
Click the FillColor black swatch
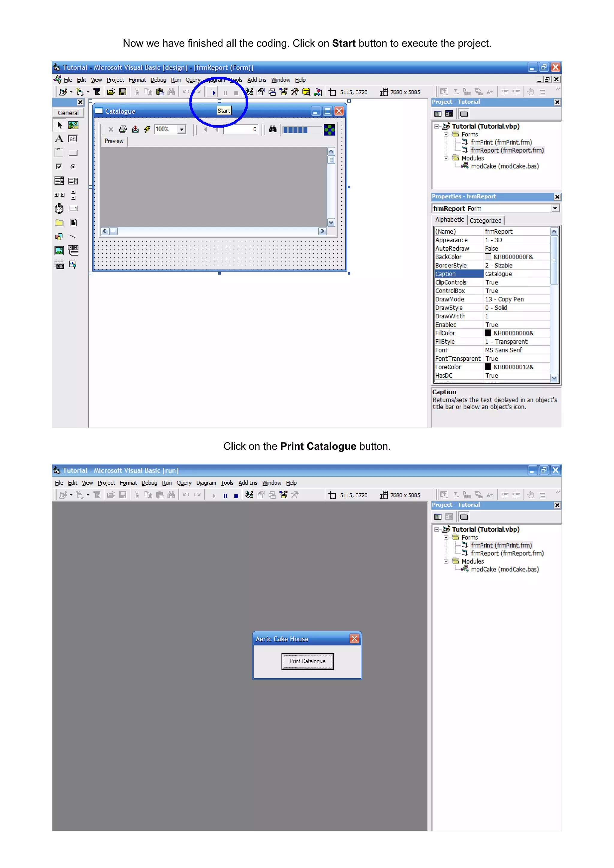click(x=488, y=333)
